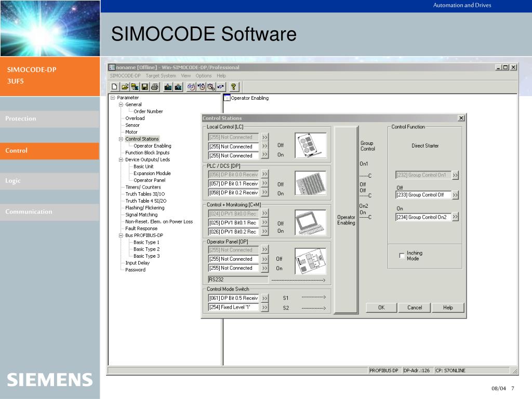532x399 pixels.
Task: Toggle the Inching Mode checkbox
Action: (x=402, y=256)
